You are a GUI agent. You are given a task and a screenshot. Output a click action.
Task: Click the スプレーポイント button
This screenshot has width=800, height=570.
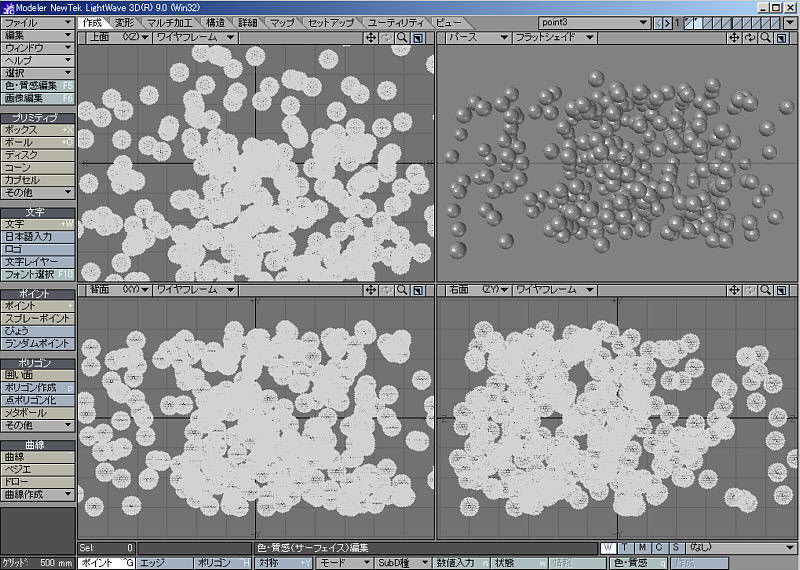(x=38, y=318)
